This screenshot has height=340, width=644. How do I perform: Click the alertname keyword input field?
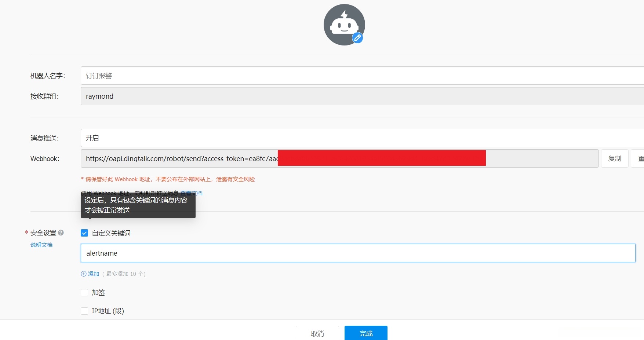pos(358,253)
